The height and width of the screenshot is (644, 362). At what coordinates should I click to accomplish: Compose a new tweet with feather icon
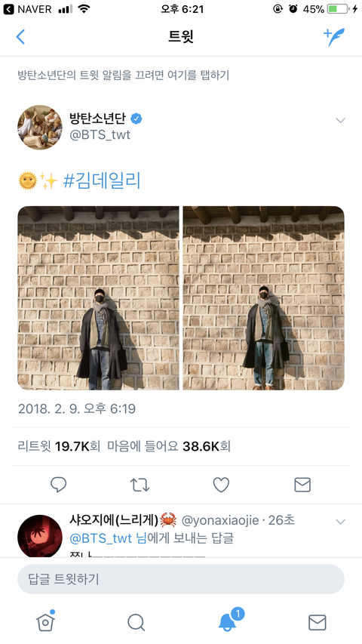click(334, 37)
